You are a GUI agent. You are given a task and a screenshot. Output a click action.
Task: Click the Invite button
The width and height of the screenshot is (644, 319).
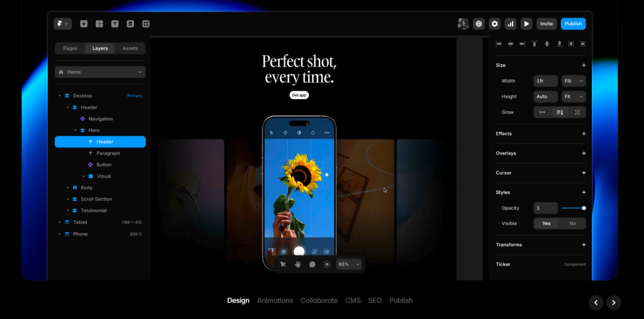(547, 24)
